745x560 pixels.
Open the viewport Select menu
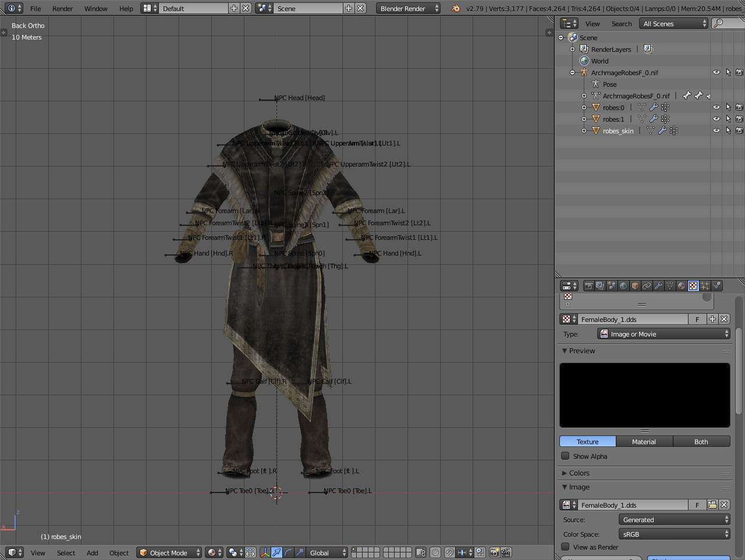click(66, 552)
